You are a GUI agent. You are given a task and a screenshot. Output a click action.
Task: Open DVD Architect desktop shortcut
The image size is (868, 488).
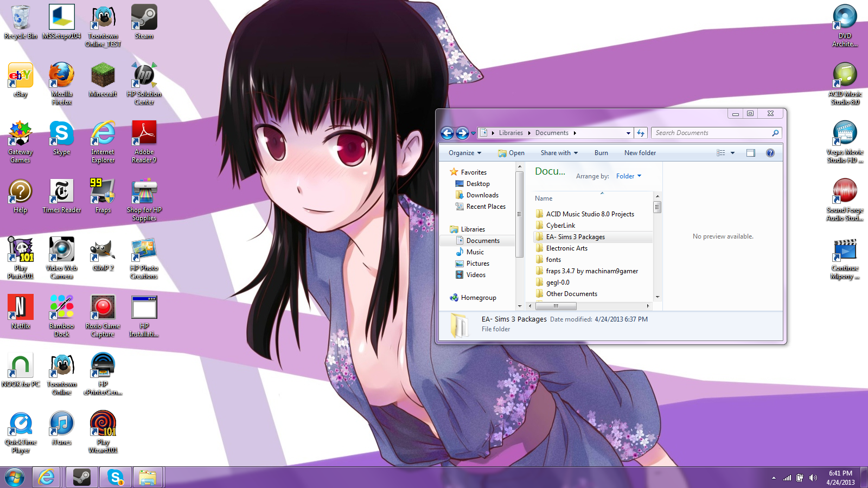(845, 25)
